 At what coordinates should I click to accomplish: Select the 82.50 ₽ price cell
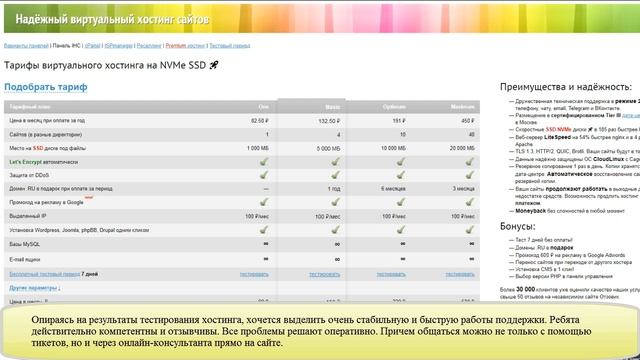click(260, 121)
